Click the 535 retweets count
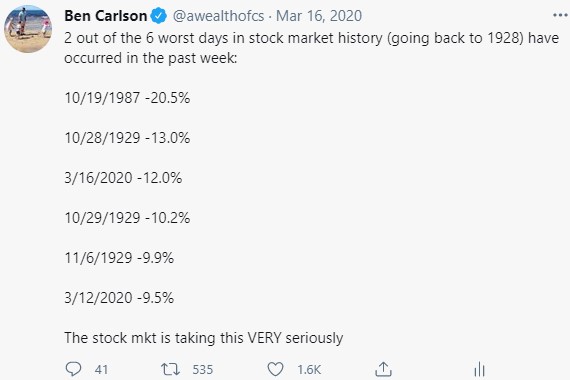Image resolution: width=570 pixels, height=380 pixels. pyautogui.click(x=202, y=369)
